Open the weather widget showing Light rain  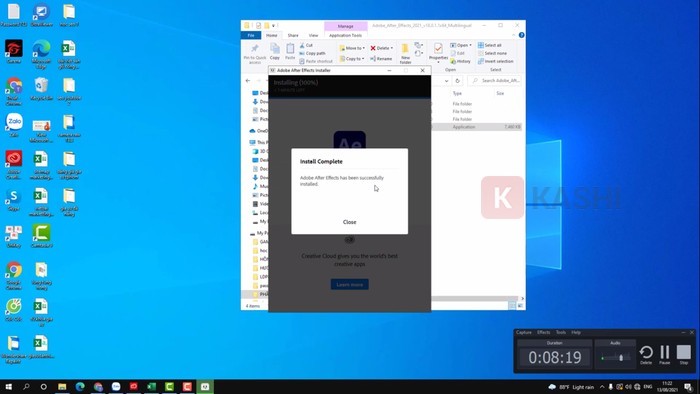[572, 386]
